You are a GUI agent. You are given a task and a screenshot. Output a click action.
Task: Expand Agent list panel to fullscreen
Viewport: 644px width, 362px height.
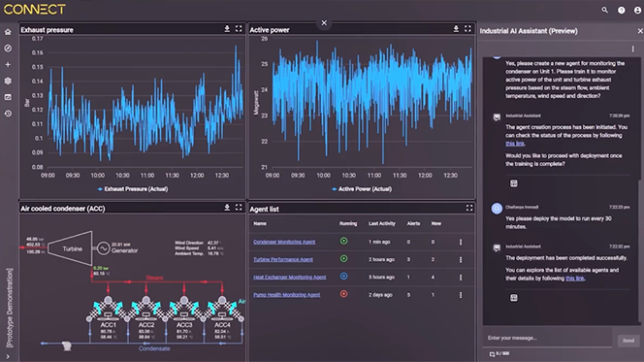469,209
